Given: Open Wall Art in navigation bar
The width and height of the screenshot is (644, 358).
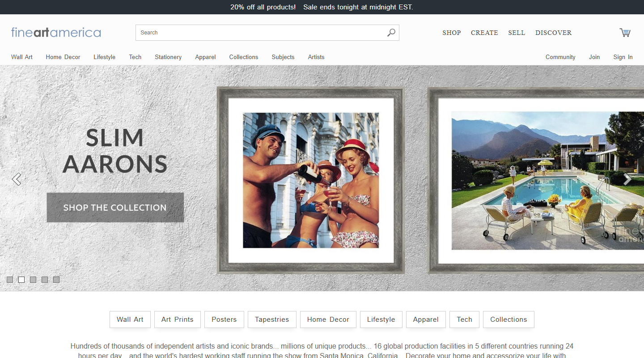Looking at the screenshot, I should click(x=22, y=57).
